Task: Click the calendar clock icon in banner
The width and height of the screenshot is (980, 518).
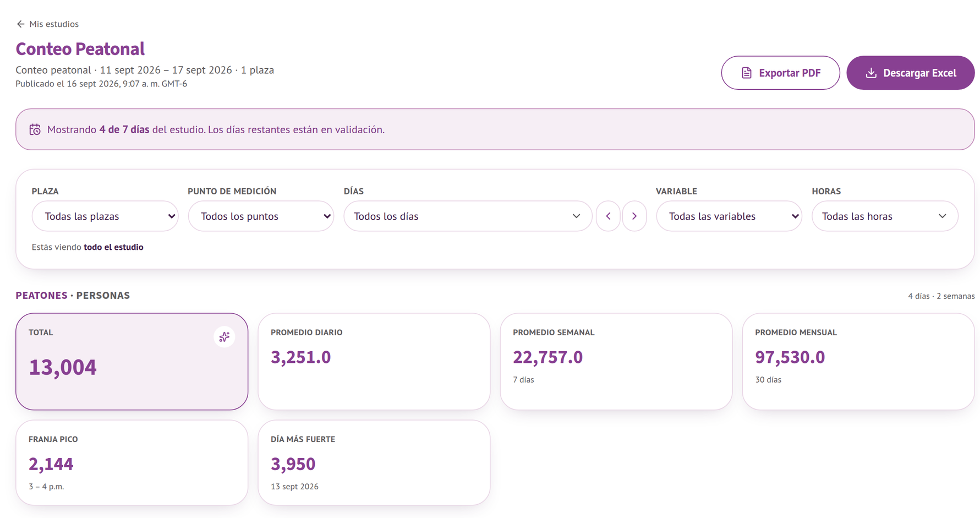Action: click(35, 129)
